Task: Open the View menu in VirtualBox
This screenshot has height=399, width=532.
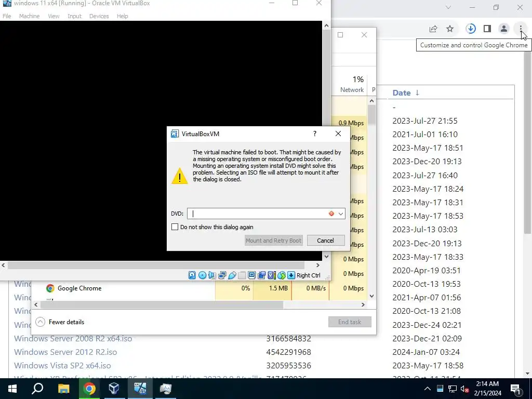Action: click(54, 16)
